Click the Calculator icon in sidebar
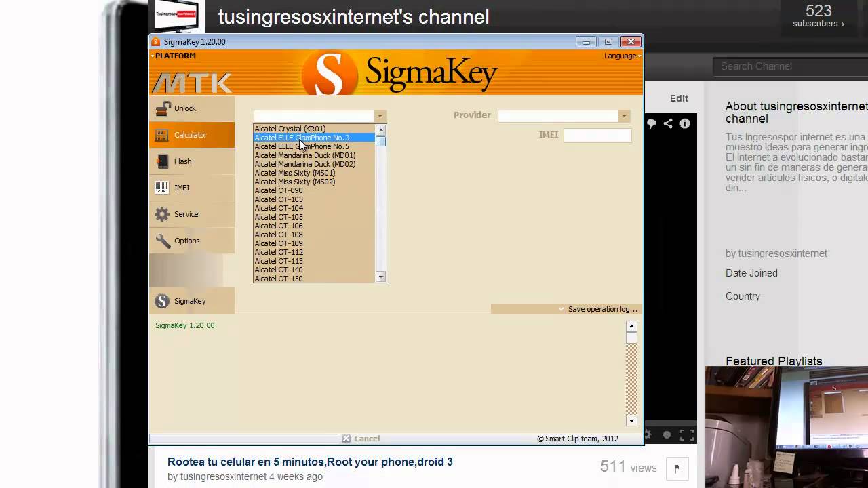 tap(162, 135)
